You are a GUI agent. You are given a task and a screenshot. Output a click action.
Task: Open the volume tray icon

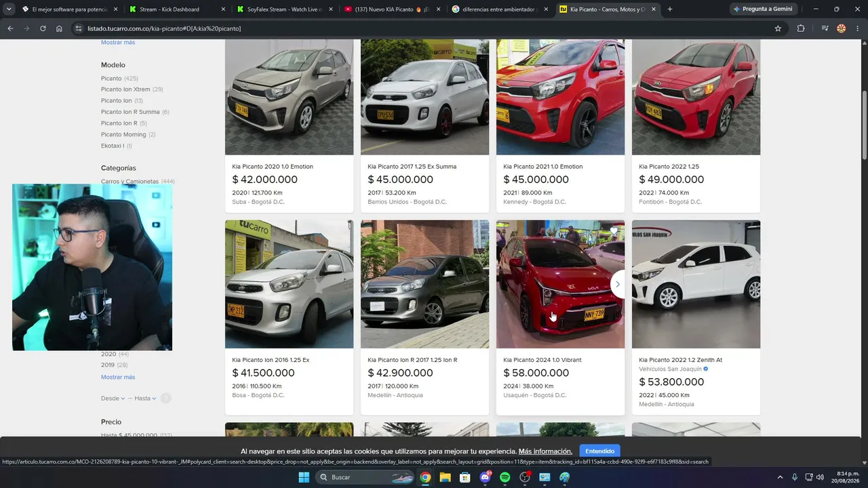[x=821, y=477]
